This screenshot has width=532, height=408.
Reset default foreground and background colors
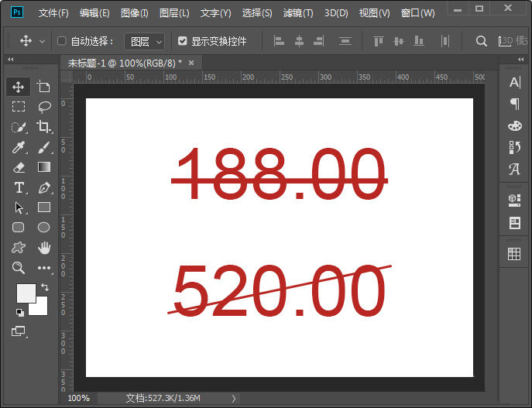(20, 312)
